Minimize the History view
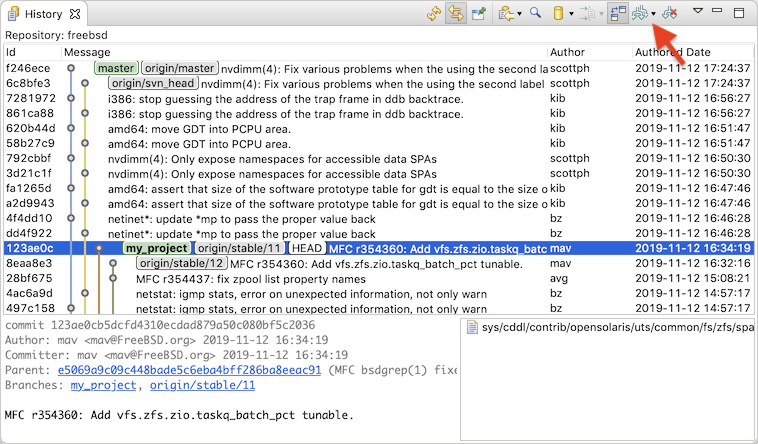Screen dimensions: 758x444 (717, 10)
